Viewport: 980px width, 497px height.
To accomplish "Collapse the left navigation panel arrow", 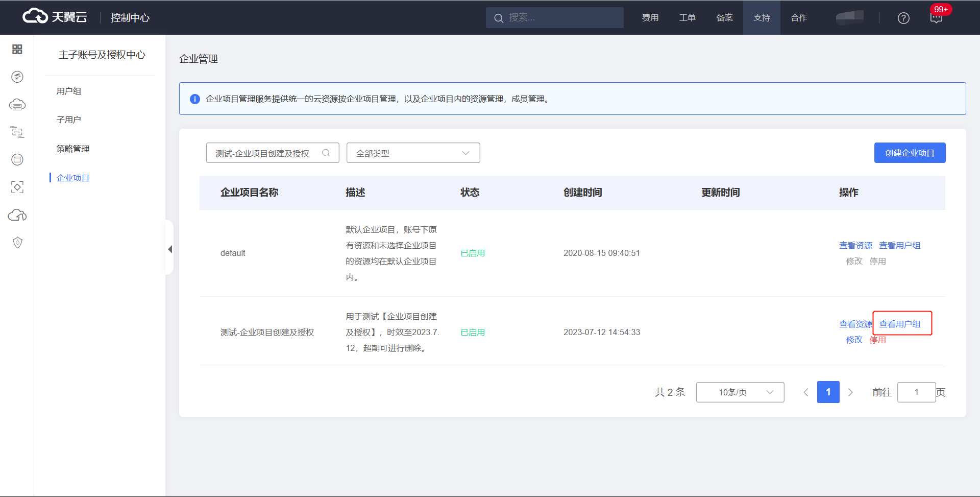I will pyautogui.click(x=170, y=249).
